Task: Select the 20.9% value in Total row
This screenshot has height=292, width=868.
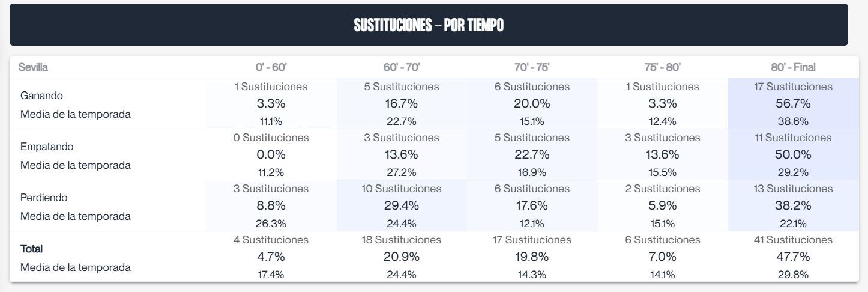Action: click(401, 257)
